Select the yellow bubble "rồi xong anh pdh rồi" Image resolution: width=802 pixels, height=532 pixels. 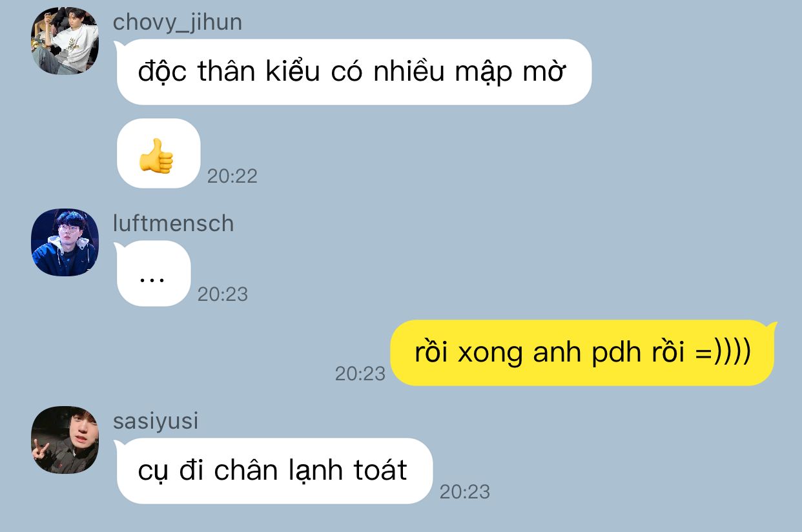pos(582,353)
